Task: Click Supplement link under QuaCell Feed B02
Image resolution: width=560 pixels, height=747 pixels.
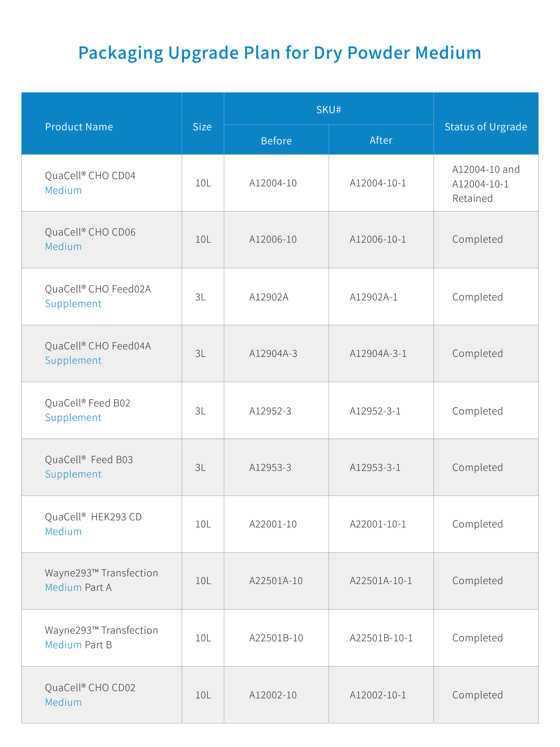Action: pyautogui.click(x=73, y=418)
